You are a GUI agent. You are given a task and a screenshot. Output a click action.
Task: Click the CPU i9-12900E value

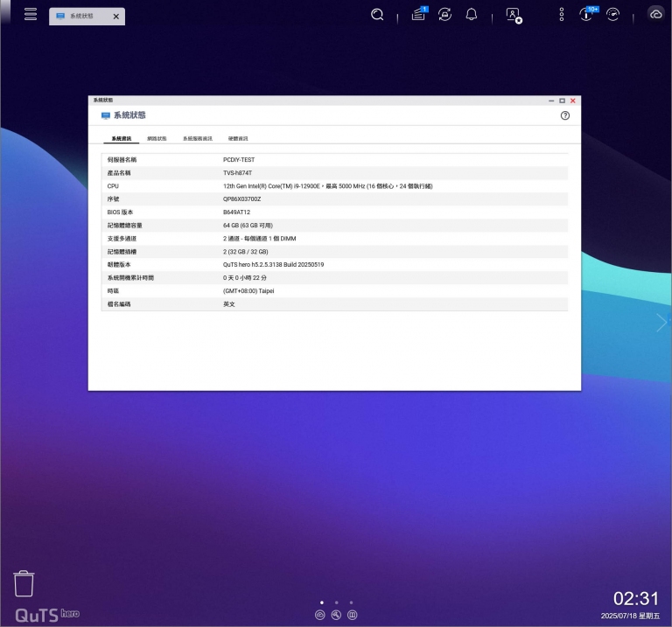coord(328,186)
